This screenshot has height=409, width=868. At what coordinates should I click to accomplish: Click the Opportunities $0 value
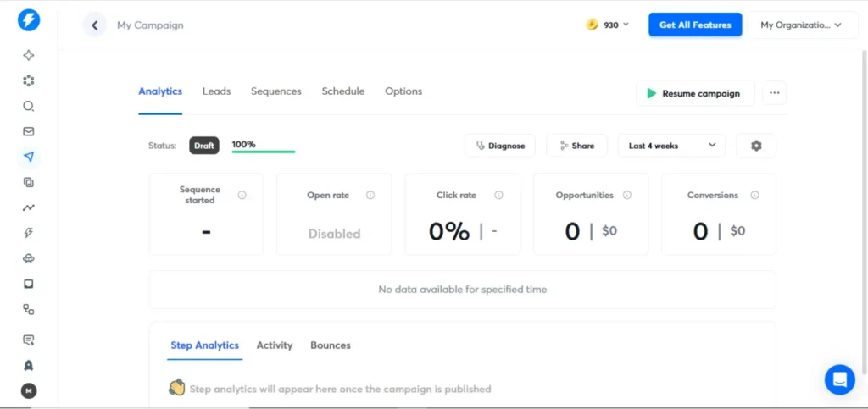coord(609,231)
